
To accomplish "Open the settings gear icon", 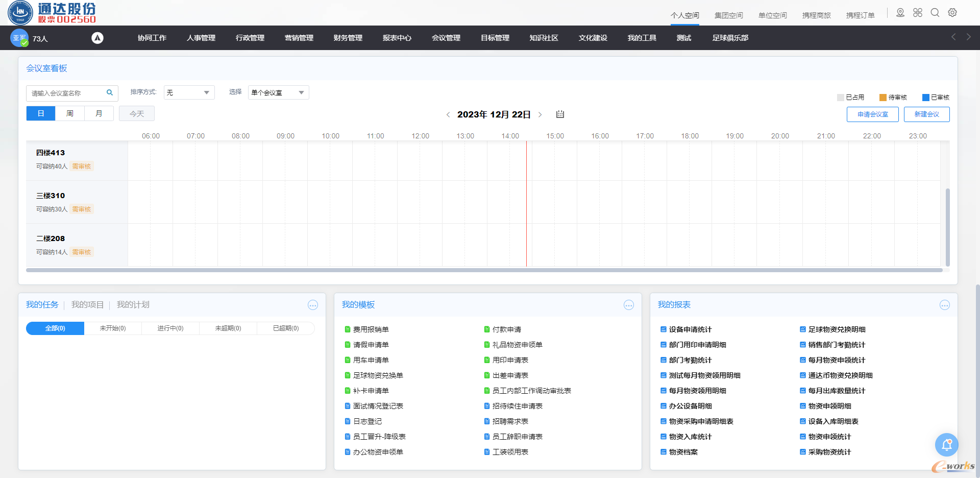I will (x=952, y=13).
